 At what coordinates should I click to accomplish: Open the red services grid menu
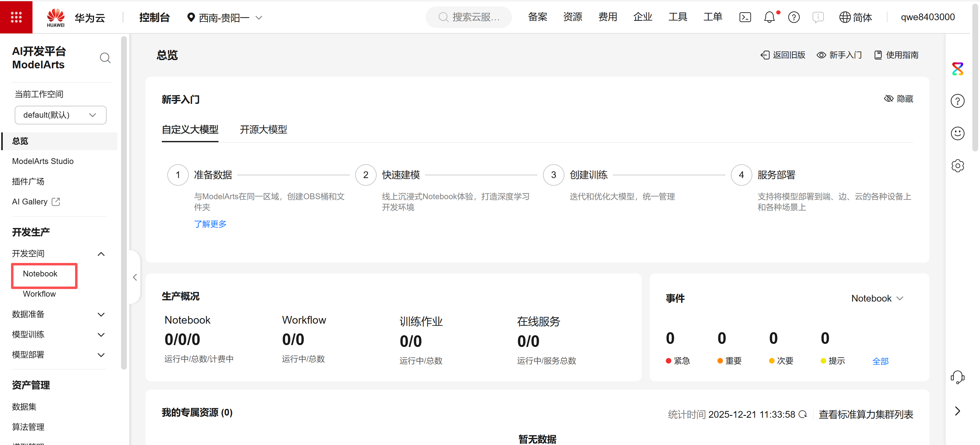tap(16, 17)
